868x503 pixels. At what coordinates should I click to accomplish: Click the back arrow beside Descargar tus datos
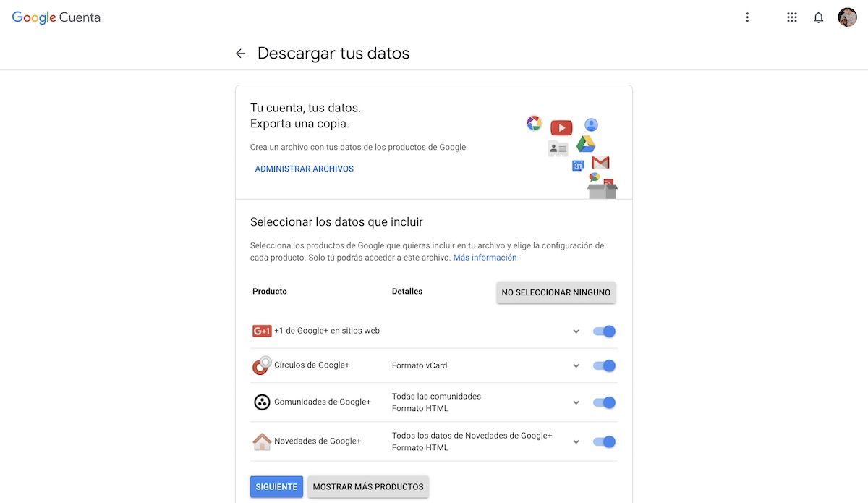coord(241,54)
